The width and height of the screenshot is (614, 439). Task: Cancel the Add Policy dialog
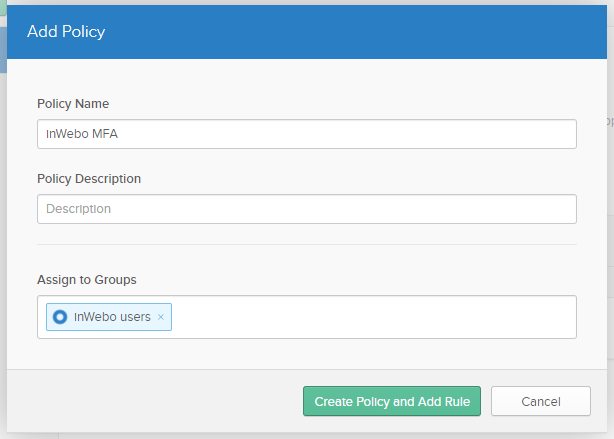(x=540, y=401)
